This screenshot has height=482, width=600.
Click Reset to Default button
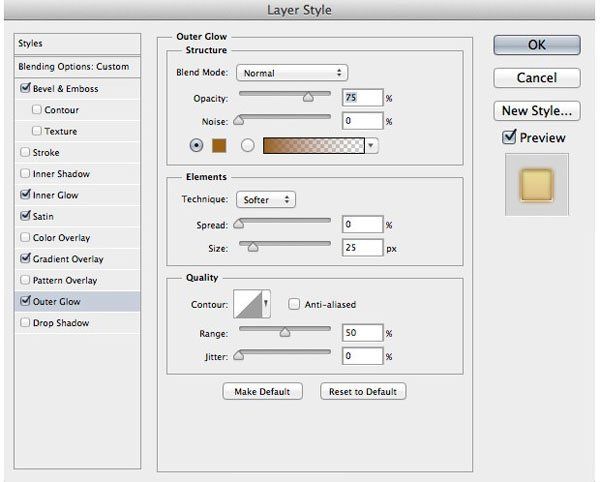coord(363,391)
